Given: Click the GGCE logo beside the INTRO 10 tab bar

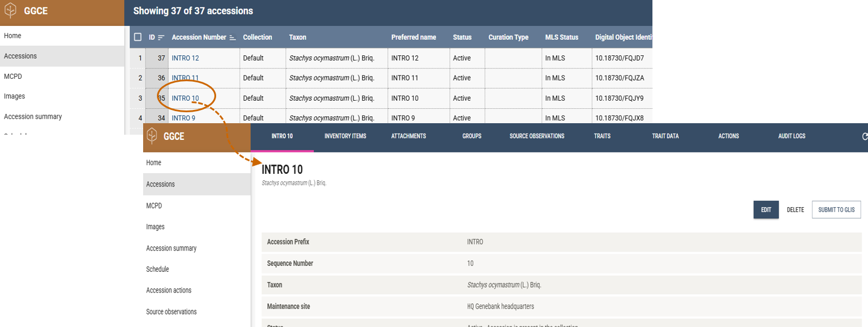Looking at the screenshot, I should coord(152,136).
